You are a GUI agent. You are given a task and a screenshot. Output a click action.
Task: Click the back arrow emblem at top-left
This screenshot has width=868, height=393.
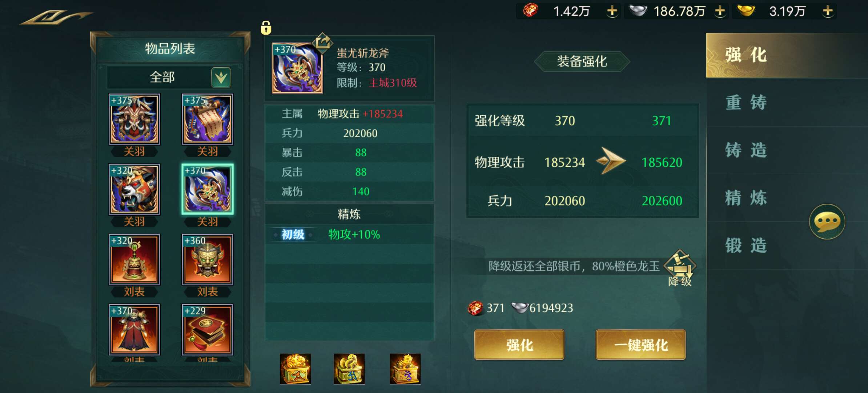point(56,17)
